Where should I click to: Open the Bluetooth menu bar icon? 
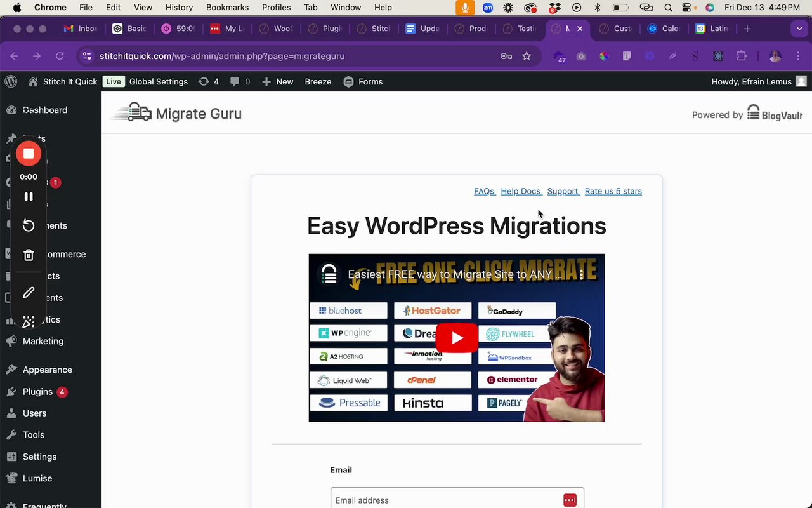(x=597, y=8)
